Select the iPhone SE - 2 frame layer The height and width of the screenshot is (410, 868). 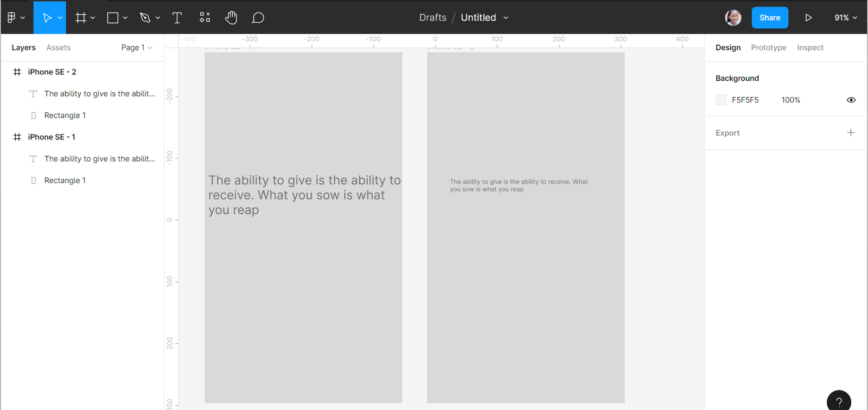[x=52, y=72]
